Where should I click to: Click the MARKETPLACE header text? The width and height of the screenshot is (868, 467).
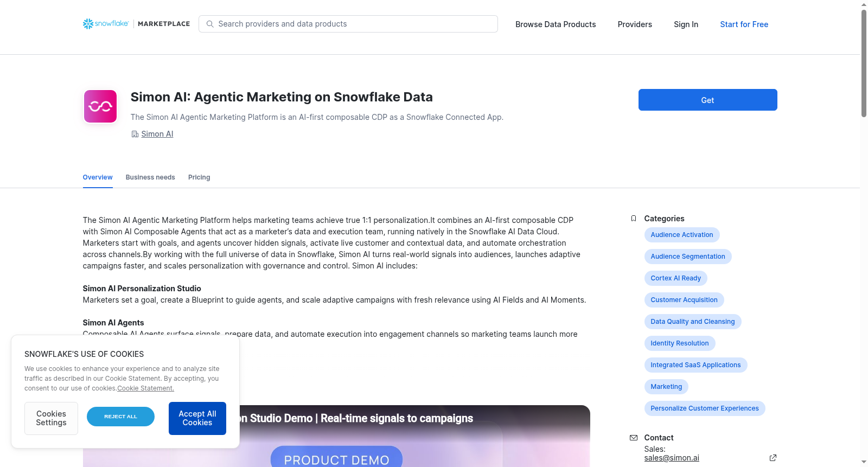tap(164, 24)
